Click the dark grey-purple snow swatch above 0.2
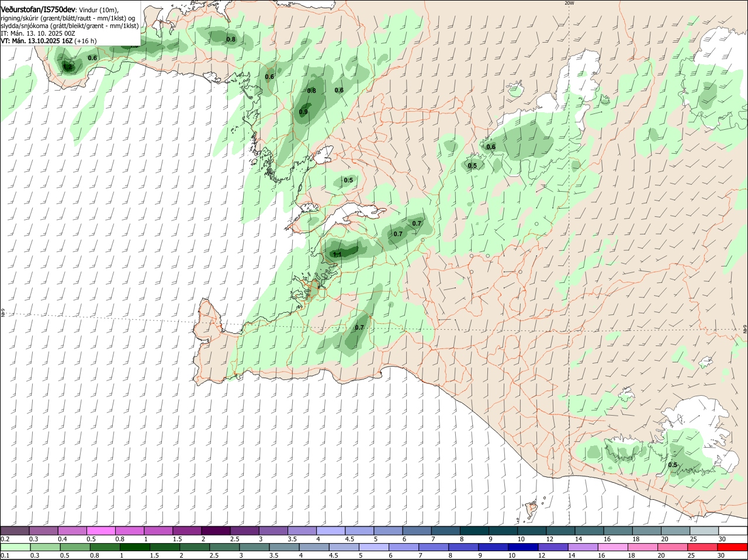748x560 pixels. [x=15, y=531]
